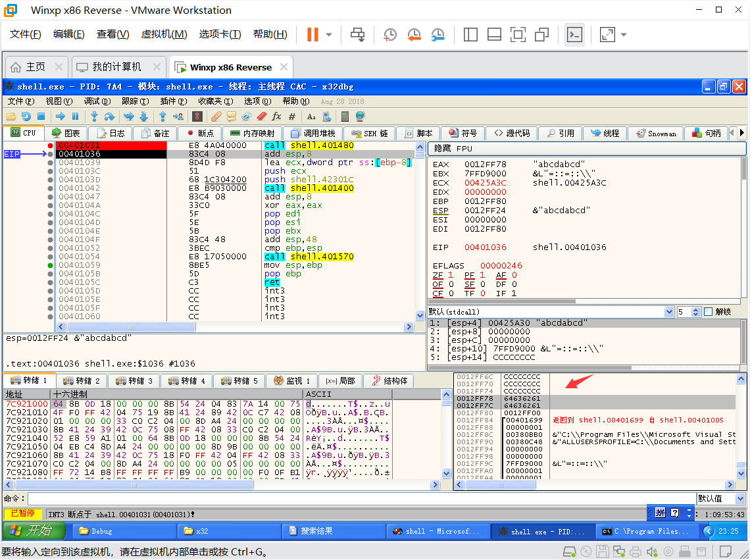Click the globe check-for-updates icon
This screenshot has height=560, width=750.
[x=360, y=116]
